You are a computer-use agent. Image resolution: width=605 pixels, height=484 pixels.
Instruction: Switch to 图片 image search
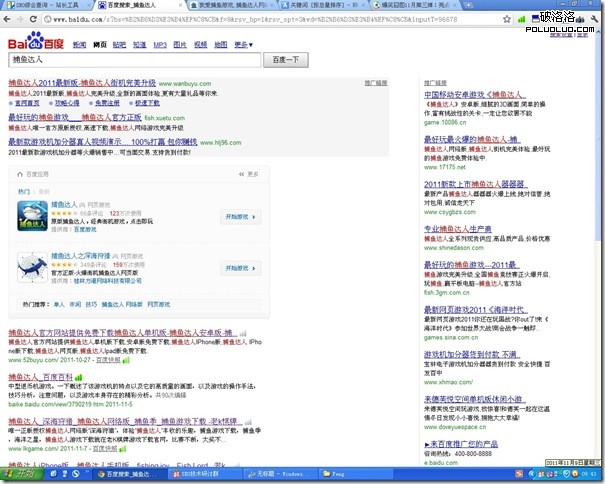[x=179, y=44]
